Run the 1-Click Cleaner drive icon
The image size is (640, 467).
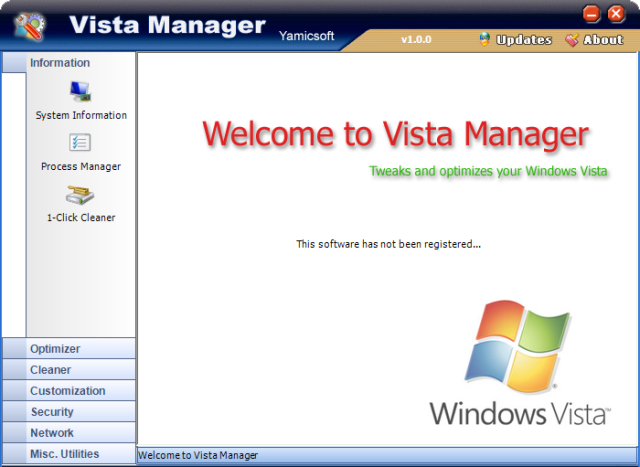(80, 195)
